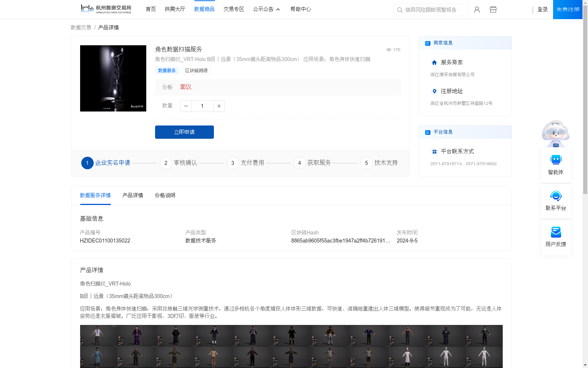Screen dimensions: 588x368
Task: Click the robot mascot figure
Action: pos(556,134)
